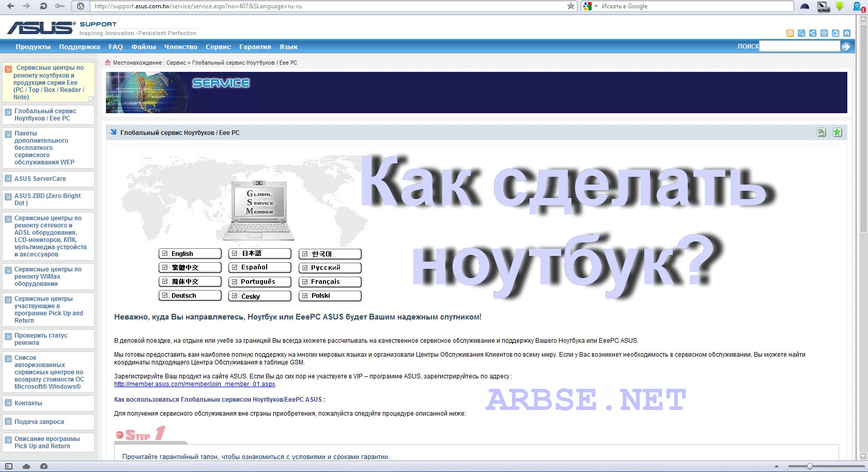Open the WiMax repair service centers sidebar link
The height and width of the screenshot is (472, 868).
(x=48, y=277)
